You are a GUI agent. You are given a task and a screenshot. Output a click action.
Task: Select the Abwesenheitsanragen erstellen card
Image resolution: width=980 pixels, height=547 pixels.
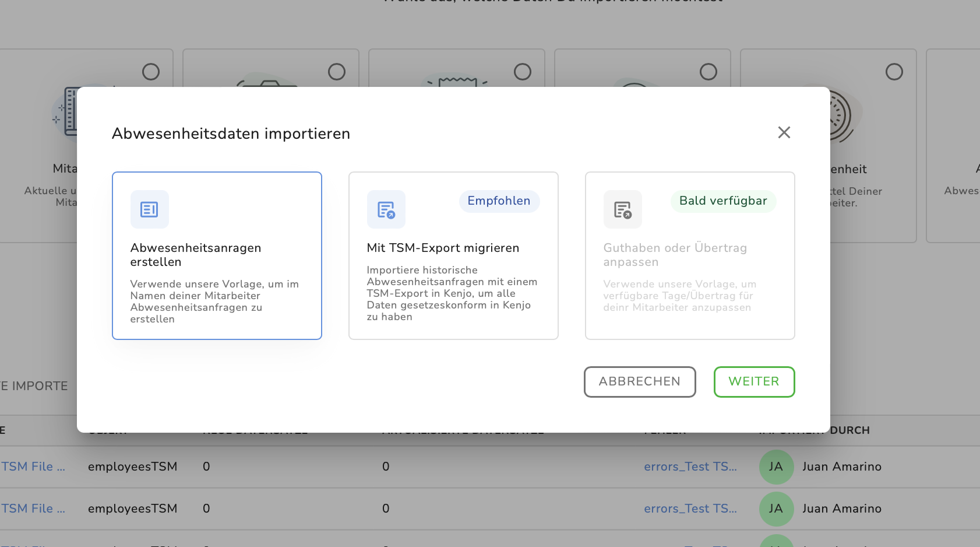pos(217,255)
